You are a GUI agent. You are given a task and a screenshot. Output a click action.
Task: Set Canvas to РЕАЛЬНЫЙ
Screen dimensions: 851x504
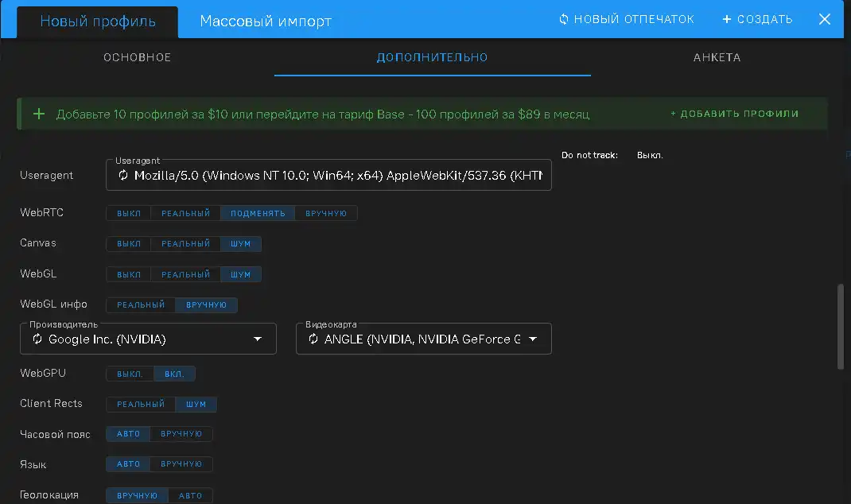tap(185, 243)
